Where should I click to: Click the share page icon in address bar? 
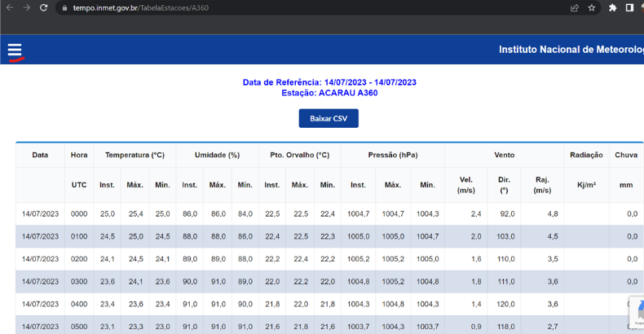pyautogui.click(x=575, y=7)
